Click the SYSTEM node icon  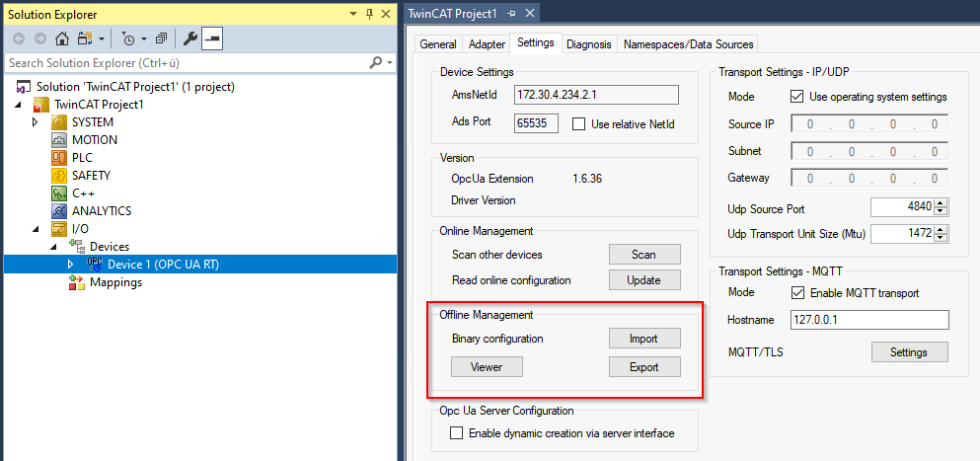point(59,122)
